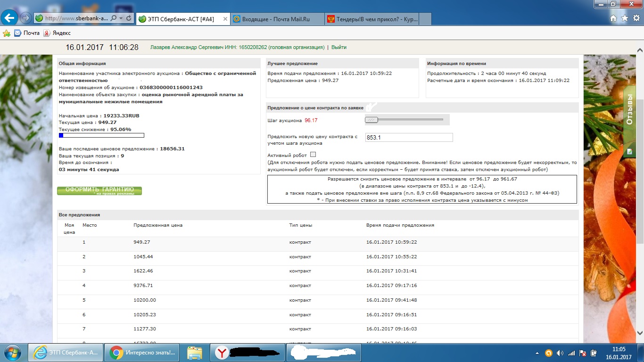This screenshot has width=644, height=362.
Task: Enable the Активный робот checkbox
Action: pos(313,155)
